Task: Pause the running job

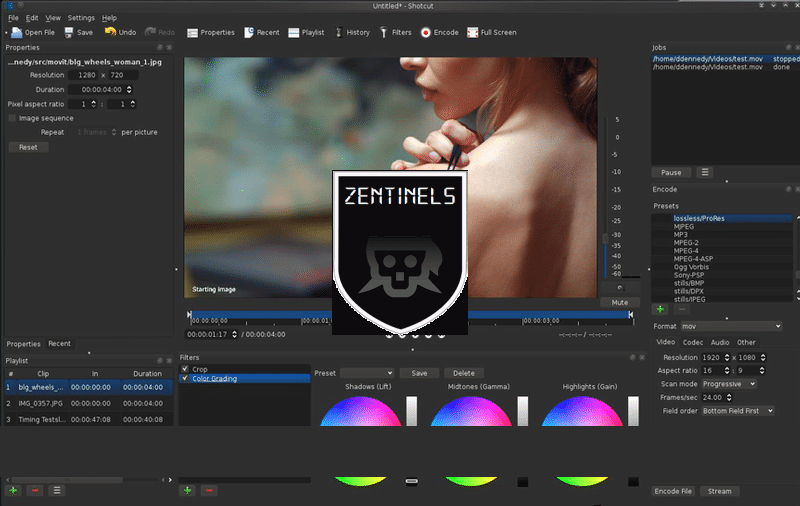Action: 671,172
